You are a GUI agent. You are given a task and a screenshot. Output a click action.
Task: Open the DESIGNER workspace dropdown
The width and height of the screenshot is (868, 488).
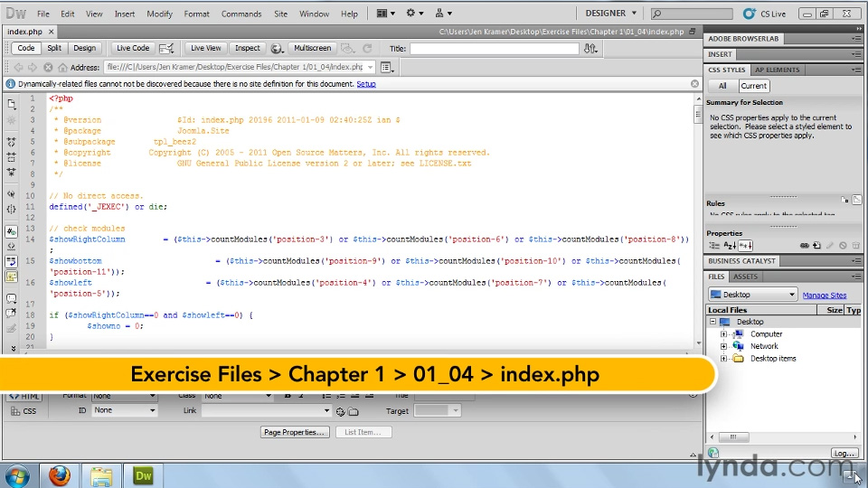click(x=610, y=14)
